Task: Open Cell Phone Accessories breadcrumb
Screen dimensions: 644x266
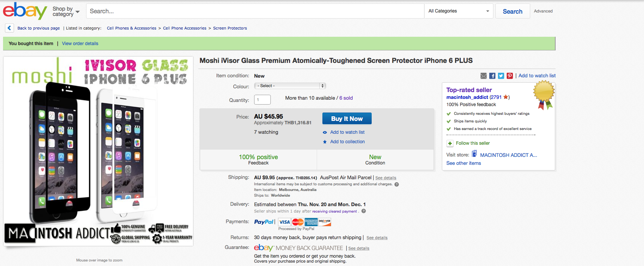Action: [185, 28]
